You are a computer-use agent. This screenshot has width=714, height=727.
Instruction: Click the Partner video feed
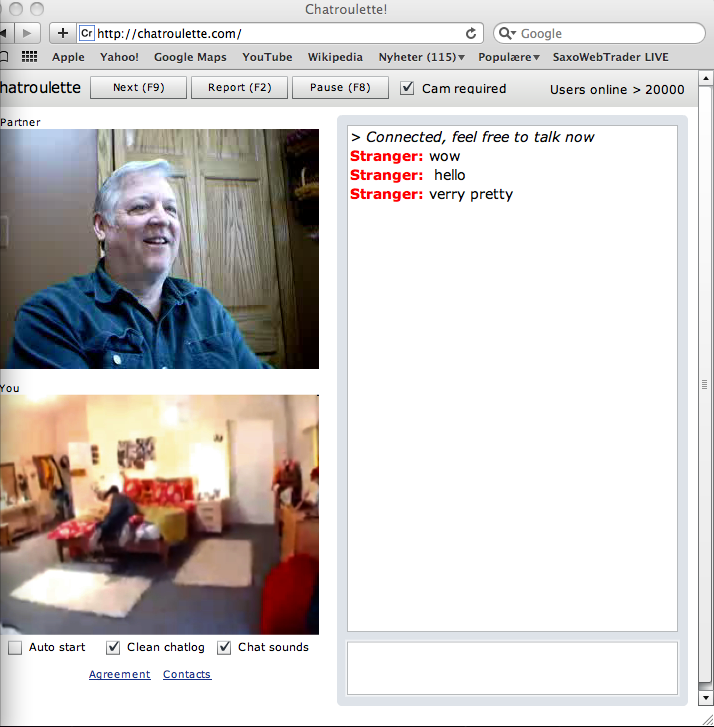coord(159,249)
